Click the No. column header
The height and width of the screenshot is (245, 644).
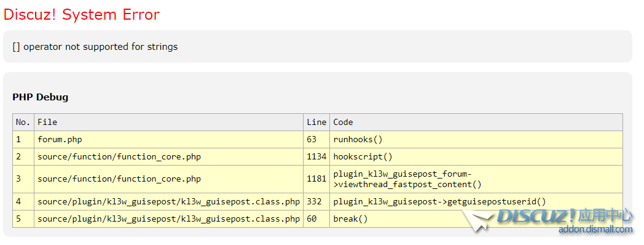tap(23, 122)
